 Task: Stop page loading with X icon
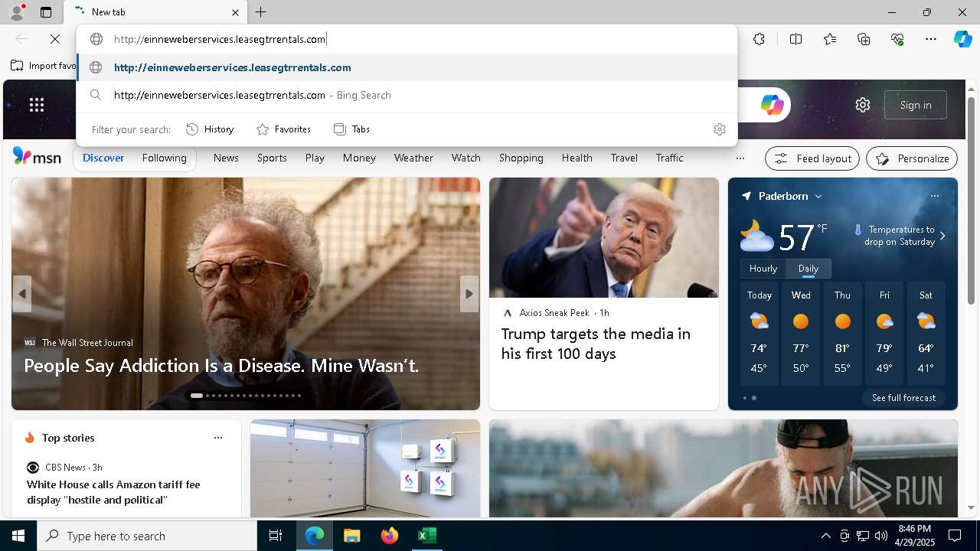pyautogui.click(x=55, y=39)
